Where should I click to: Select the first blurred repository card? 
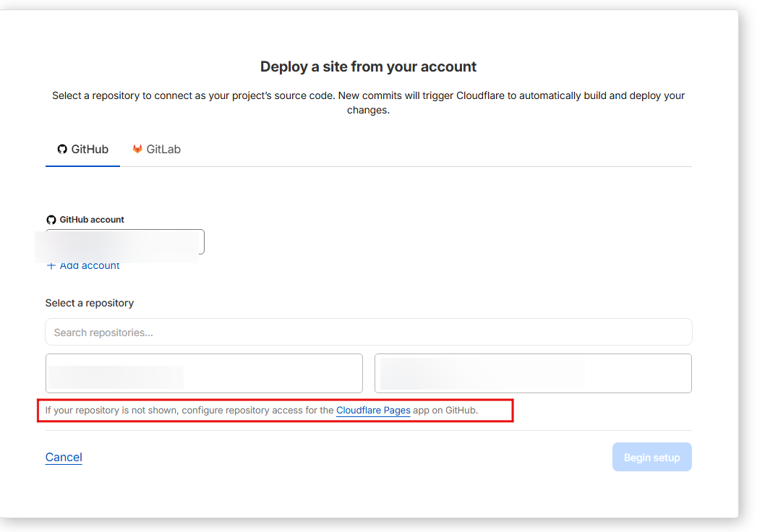pos(204,374)
